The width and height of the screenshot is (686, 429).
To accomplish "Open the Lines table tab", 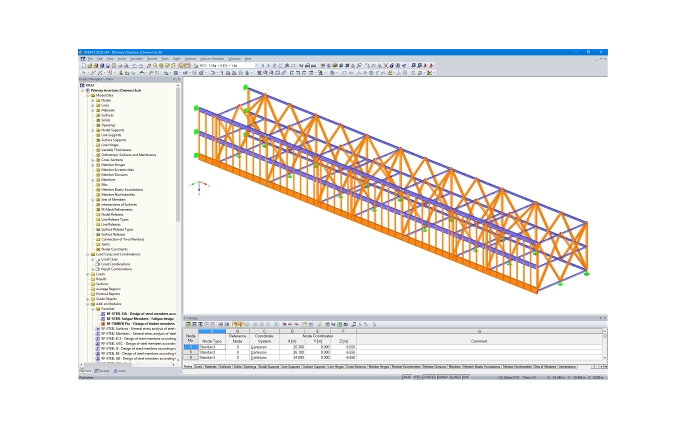I will point(198,366).
